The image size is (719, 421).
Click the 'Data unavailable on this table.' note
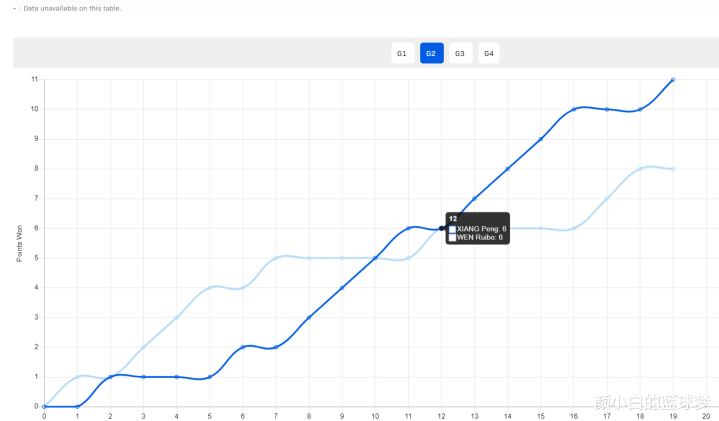pos(72,8)
